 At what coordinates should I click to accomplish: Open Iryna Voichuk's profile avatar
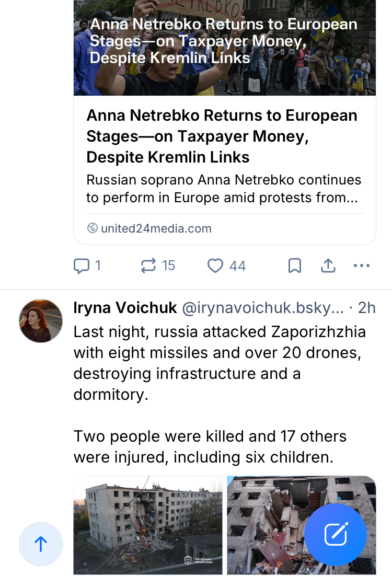(x=41, y=321)
